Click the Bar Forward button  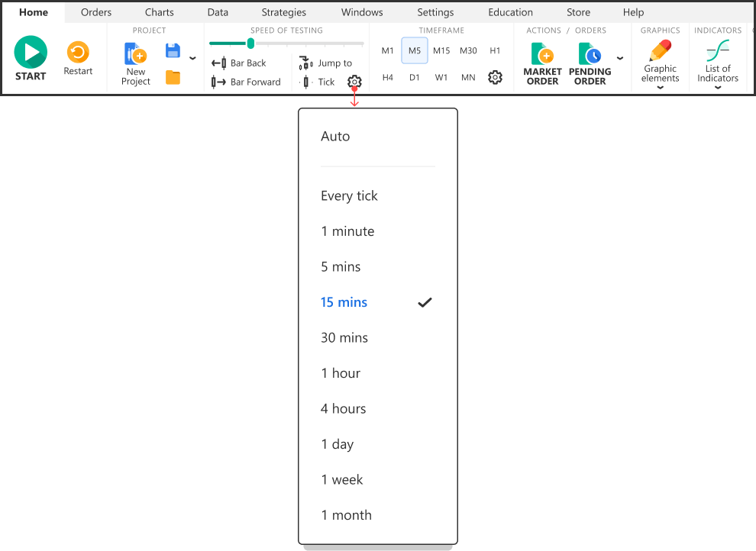click(246, 82)
